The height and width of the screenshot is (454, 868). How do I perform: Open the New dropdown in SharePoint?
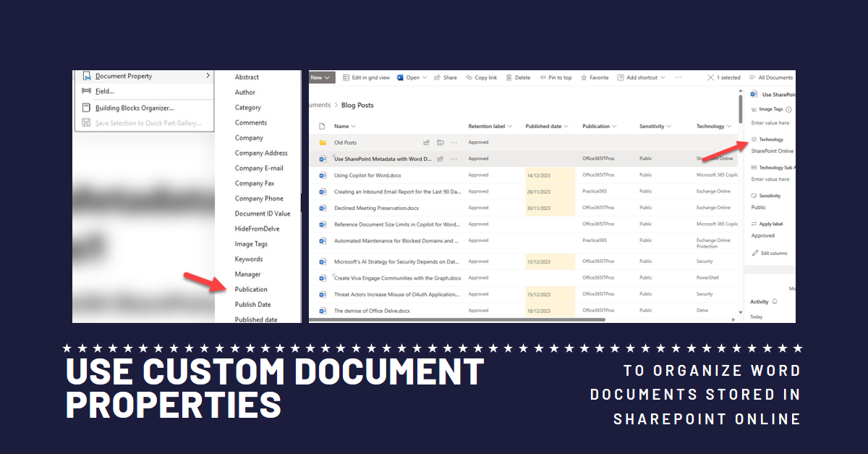click(x=320, y=77)
